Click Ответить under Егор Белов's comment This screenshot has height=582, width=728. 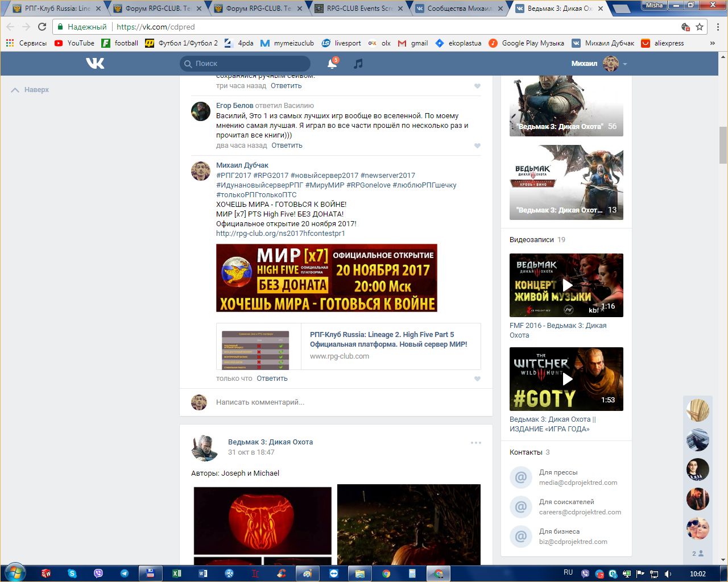point(287,145)
